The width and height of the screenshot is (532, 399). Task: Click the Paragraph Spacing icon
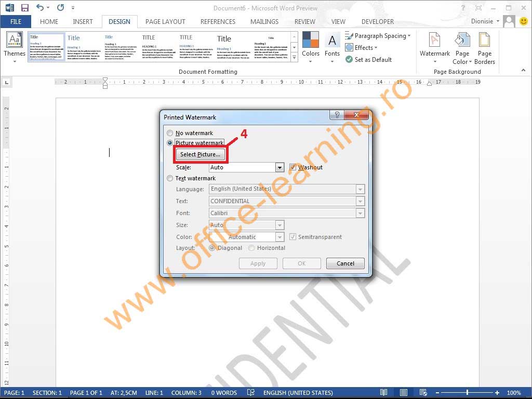349,35
